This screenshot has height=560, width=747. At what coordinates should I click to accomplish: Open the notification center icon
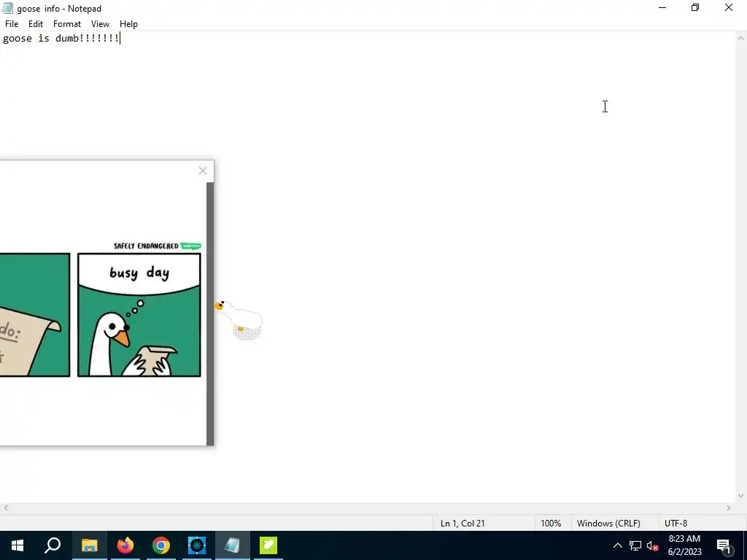[724, 545]
